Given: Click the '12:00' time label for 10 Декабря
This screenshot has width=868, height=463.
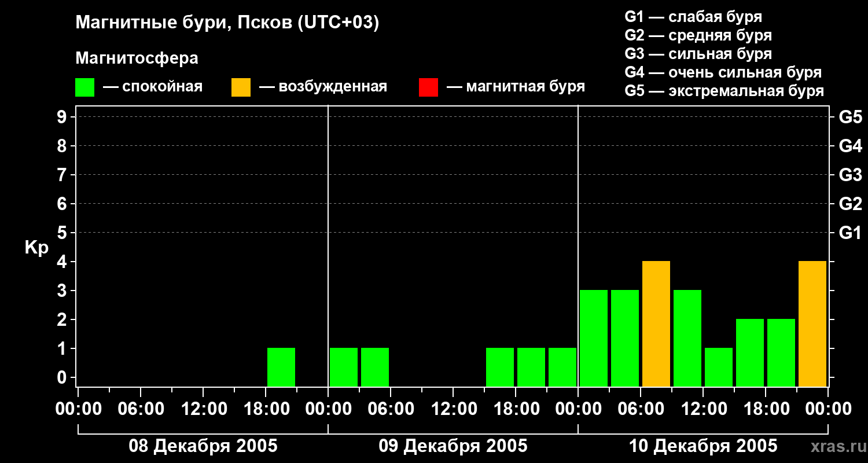Looking at the screenshot, I should [703, 409].
